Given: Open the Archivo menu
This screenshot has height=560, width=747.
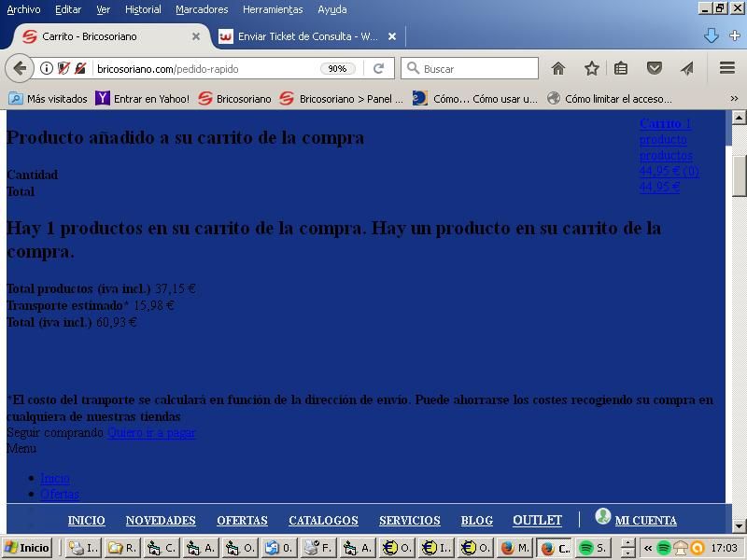Looking at the screenshot, I should [x=24, y=9].
